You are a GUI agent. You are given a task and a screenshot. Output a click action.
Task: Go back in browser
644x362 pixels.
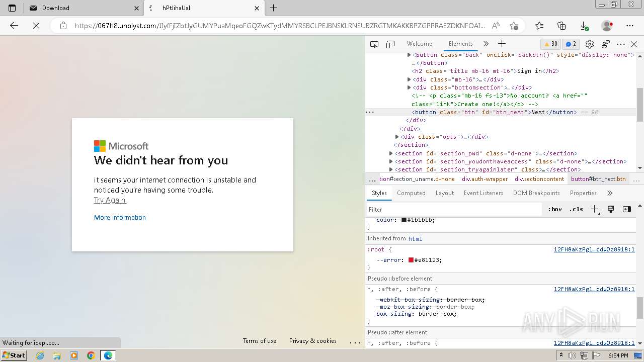coord(14,26)
